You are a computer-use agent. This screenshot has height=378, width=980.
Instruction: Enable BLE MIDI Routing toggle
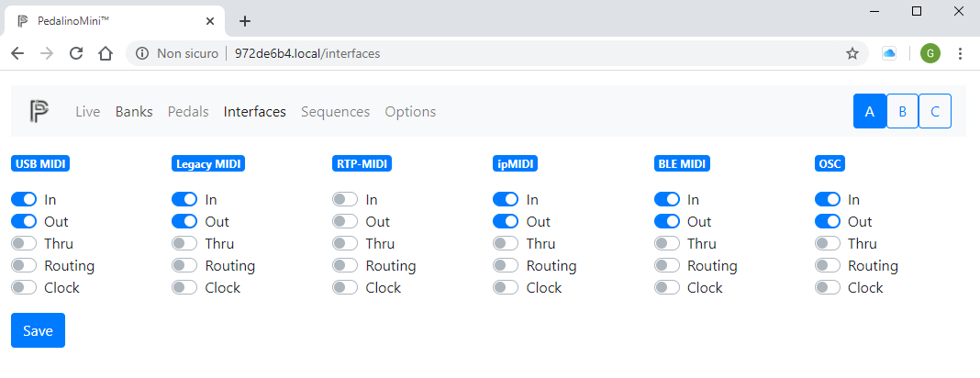(x=667, y=265)
